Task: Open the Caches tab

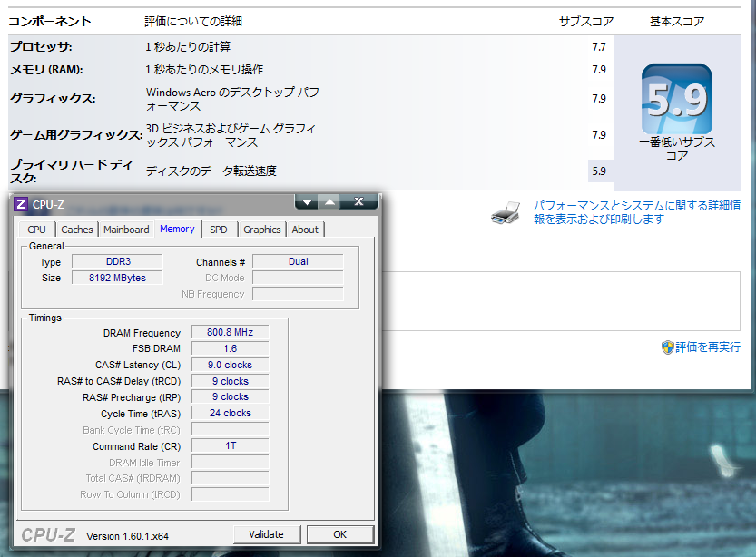Action: (76, 230)
